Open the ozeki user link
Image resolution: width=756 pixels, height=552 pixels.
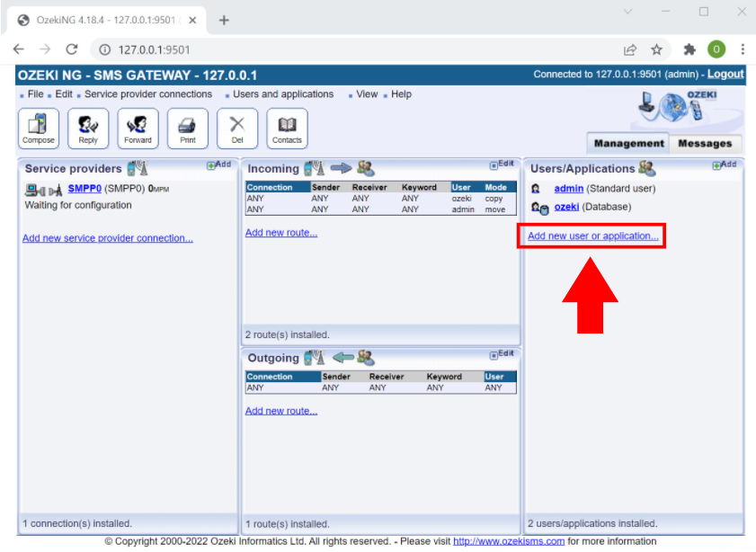click(x=566, y=207)
